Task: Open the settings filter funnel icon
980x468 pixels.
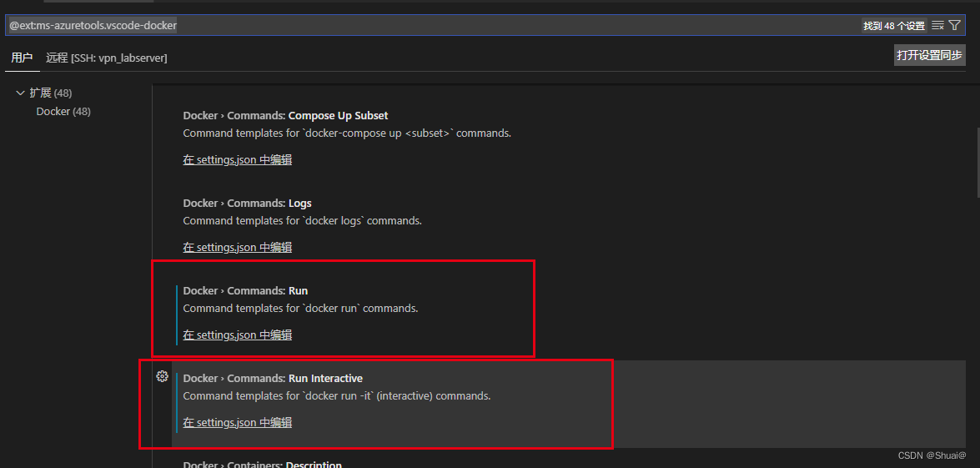Action: (x=954, y=26)
